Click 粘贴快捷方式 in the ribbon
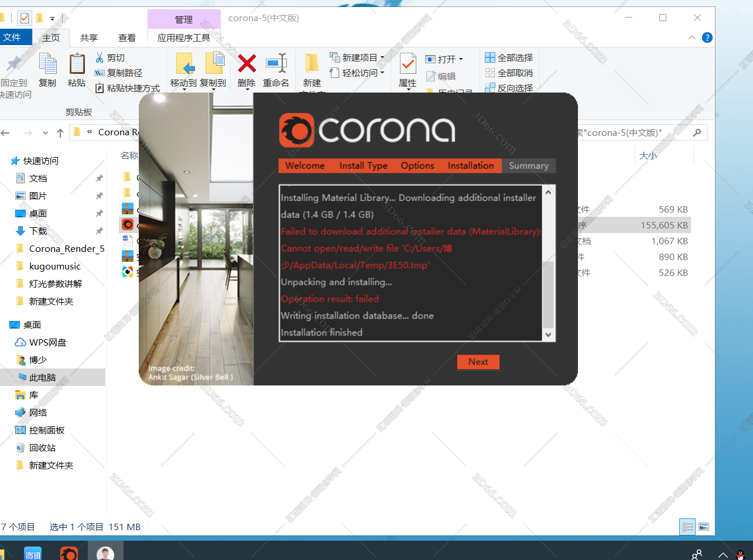Image resolution: width=753 pixels, height=560 pixels. coord(127,88)
